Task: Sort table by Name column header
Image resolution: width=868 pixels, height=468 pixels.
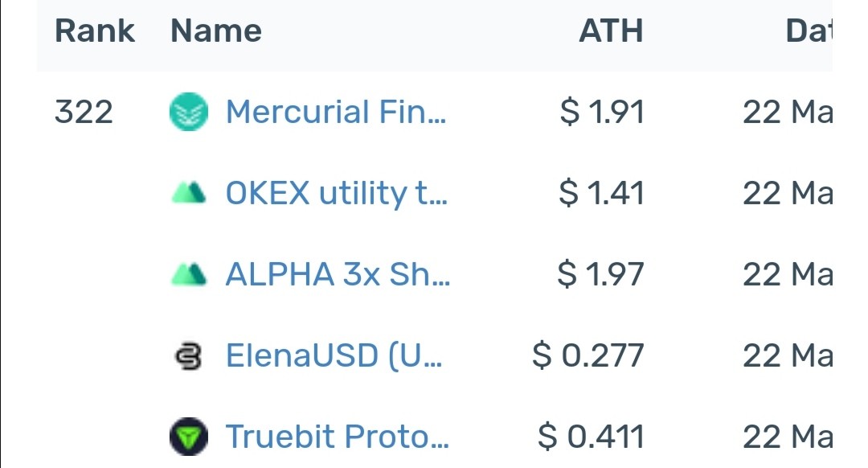Action: 216,31
